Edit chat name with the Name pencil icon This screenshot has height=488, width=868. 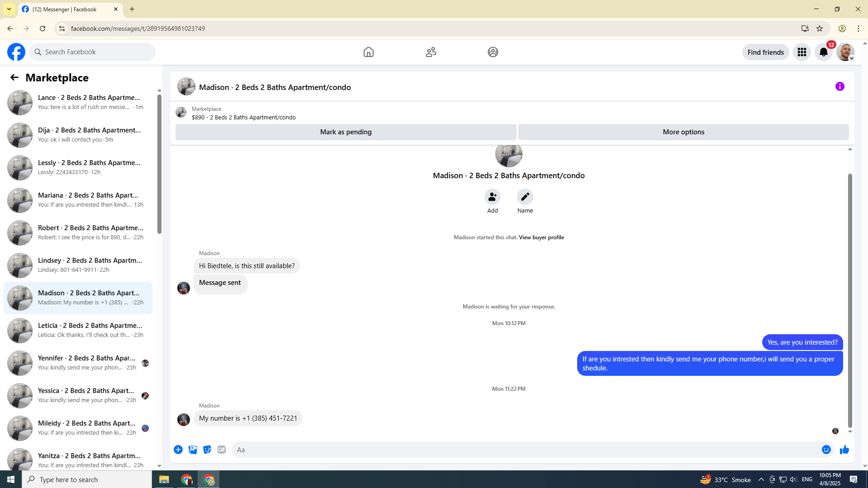pyautogui.click(x=525, y=197)
